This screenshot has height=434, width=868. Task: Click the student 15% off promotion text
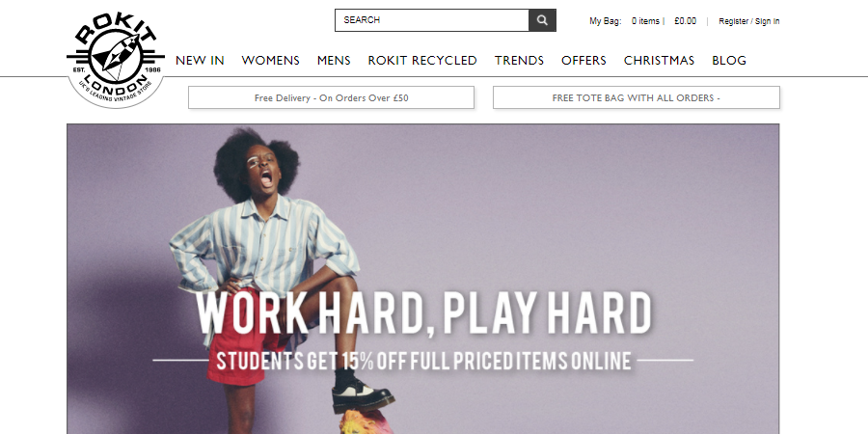pos(423,361)
